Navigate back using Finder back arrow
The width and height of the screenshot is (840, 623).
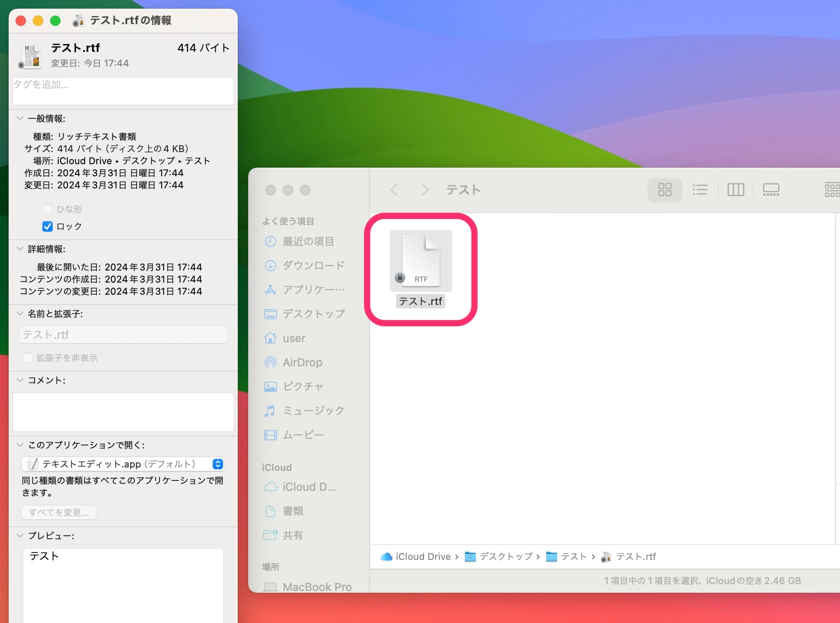tap(393, 189)
